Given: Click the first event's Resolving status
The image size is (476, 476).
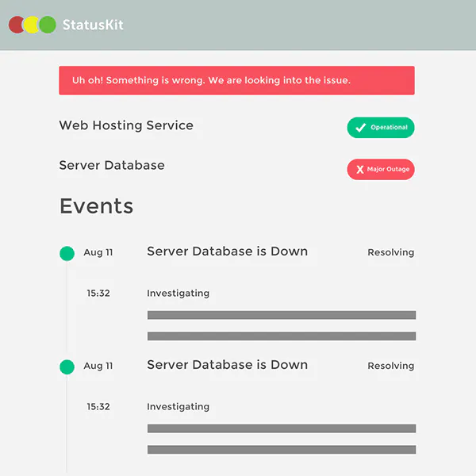Looking at the screenshot, I should (x=391, y=252).
